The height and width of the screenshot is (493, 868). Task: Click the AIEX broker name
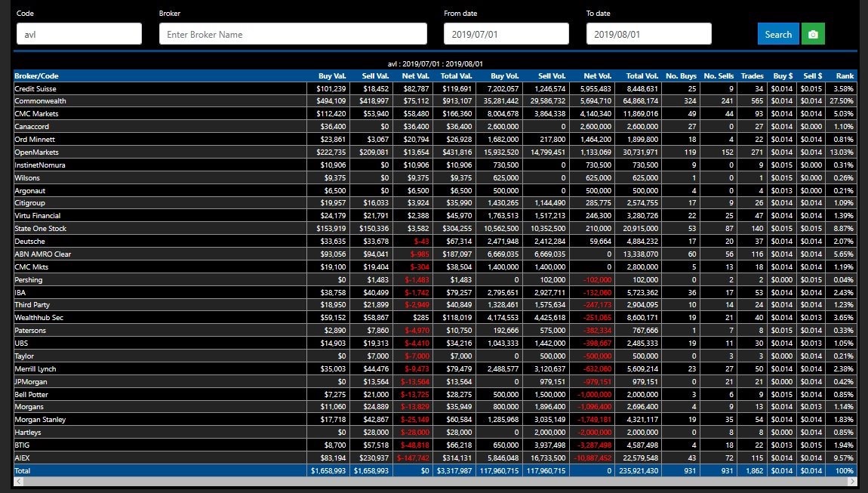tap(22, 458)
